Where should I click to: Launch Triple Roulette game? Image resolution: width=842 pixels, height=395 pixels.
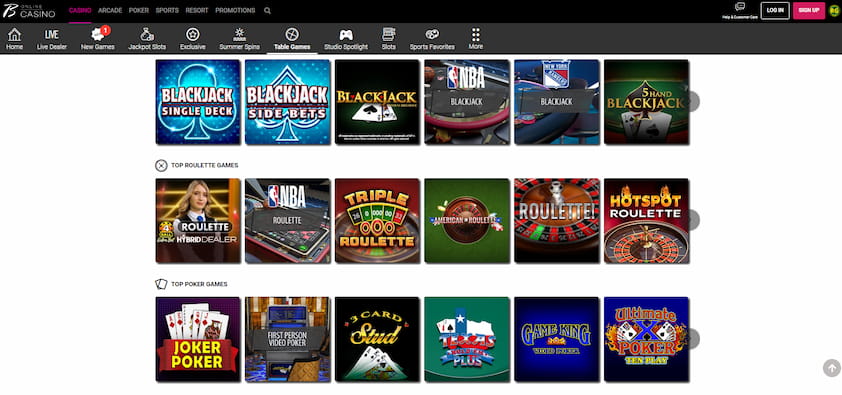pos(377,221)
